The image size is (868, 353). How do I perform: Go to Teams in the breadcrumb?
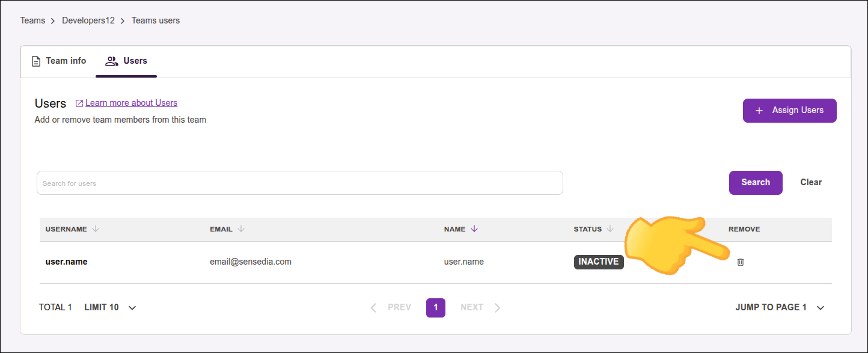point(32,20)
